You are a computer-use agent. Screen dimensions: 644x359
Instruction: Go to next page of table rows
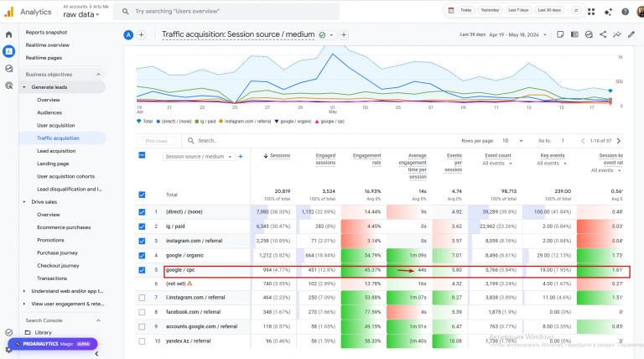(619, 141)
